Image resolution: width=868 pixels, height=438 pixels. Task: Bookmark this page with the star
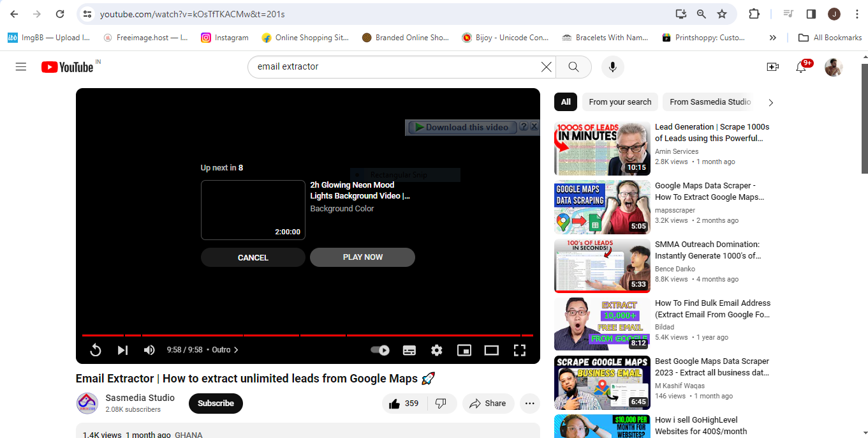722,14
